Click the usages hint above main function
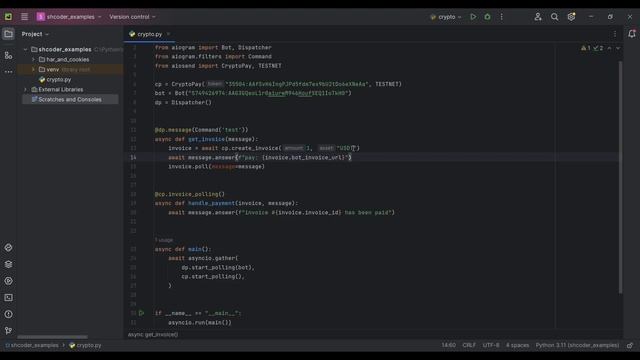 [x=164, y=240]
